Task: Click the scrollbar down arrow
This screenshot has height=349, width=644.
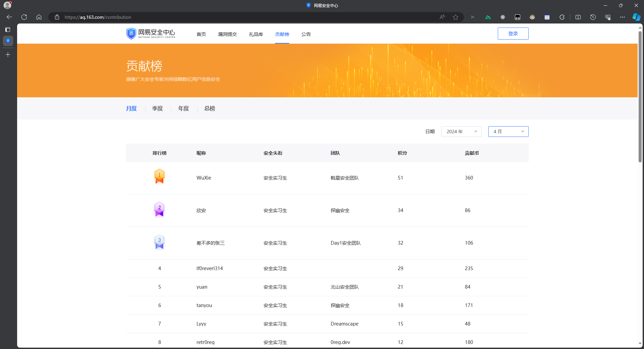Action: [640, 344]
